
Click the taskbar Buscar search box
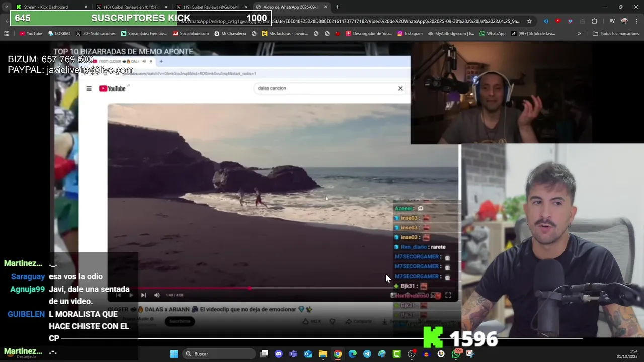[218, 354]
